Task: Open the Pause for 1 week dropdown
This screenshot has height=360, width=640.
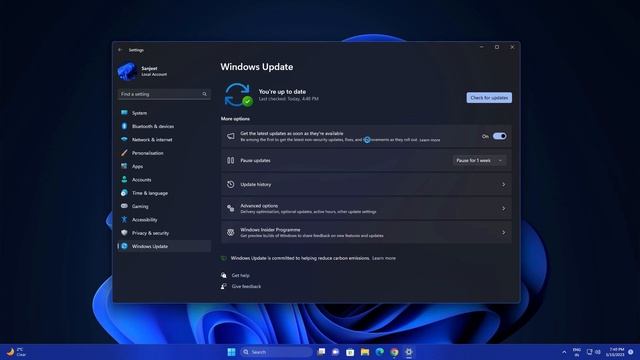Action: tap(479, 160)
